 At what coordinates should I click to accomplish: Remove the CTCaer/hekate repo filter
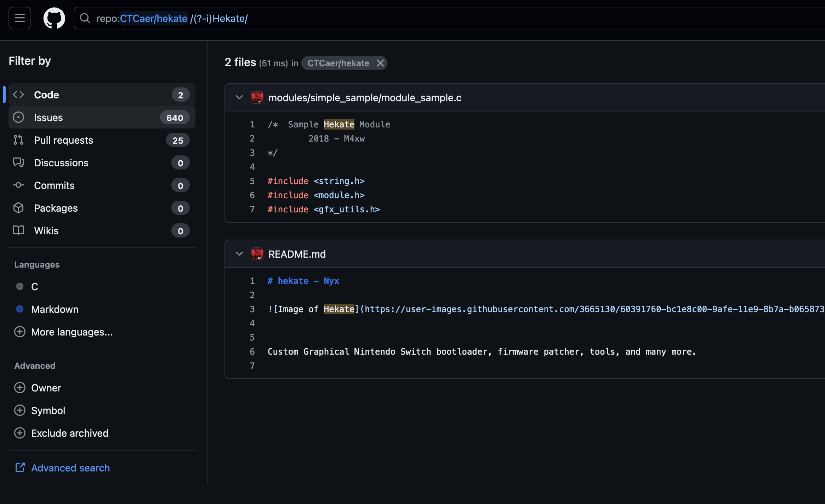click(380, 63)
